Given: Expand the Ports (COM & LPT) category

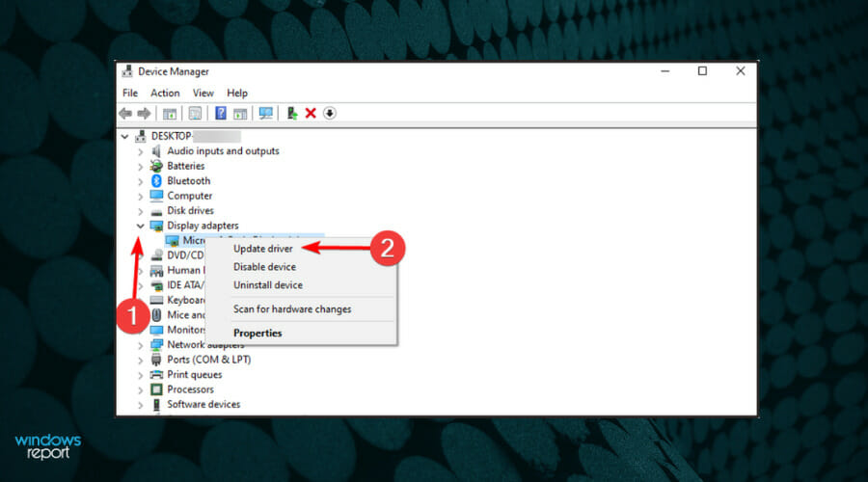Looking at the screenshot, I should pyautogui.click(x=141, y=360).
